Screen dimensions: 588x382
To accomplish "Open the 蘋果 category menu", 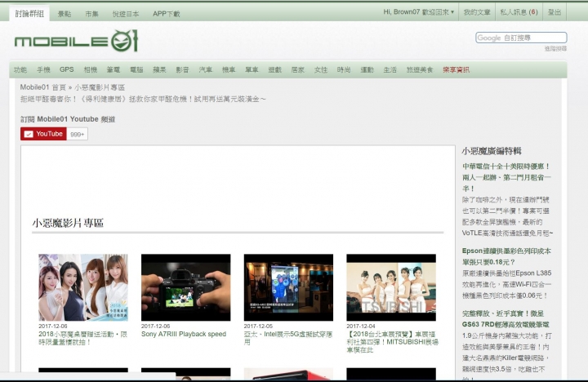I will (159, 69).
